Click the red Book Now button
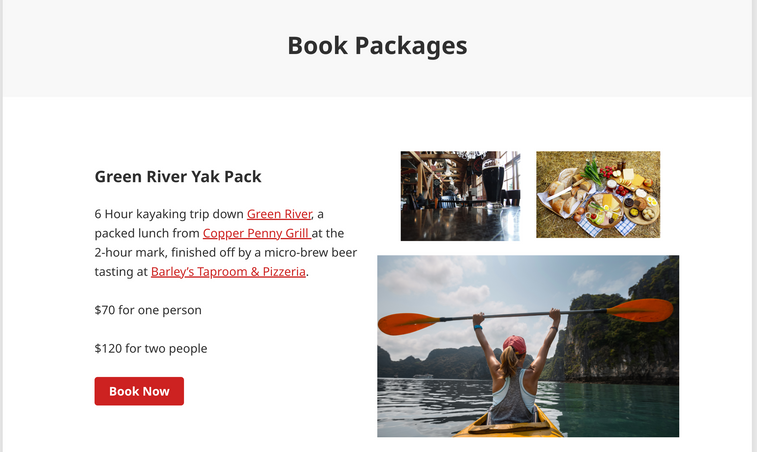 click(139, 391)
